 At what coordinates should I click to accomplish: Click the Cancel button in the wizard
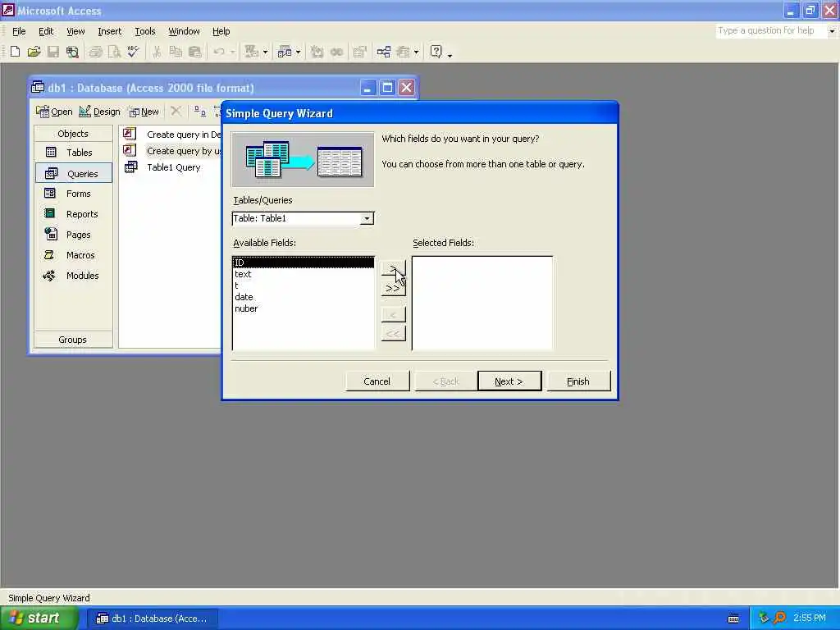coord(377,381)
